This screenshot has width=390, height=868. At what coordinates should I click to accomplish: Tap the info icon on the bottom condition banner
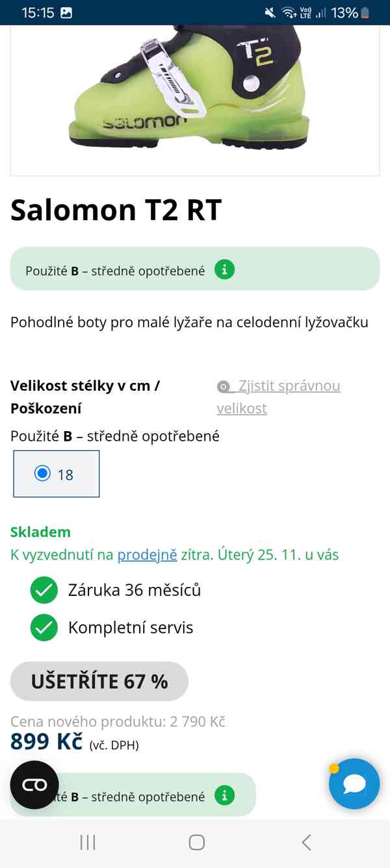click(224, 794)
